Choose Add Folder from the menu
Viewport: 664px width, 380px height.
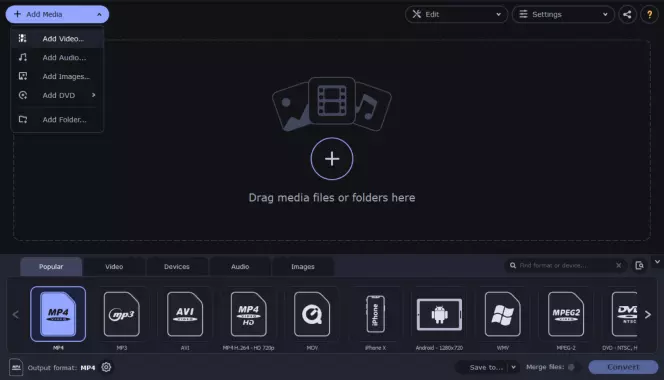pos(57,120)
